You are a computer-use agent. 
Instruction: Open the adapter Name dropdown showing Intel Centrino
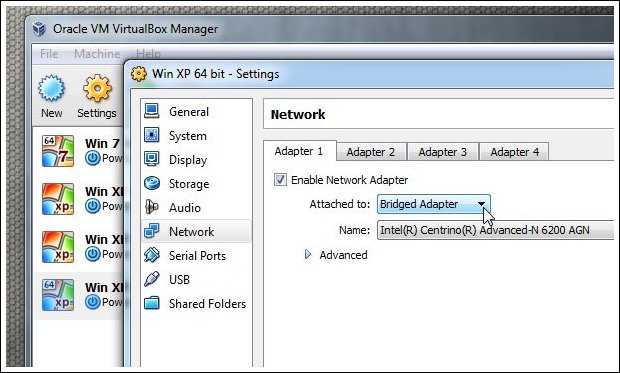(x=496, y=230)
